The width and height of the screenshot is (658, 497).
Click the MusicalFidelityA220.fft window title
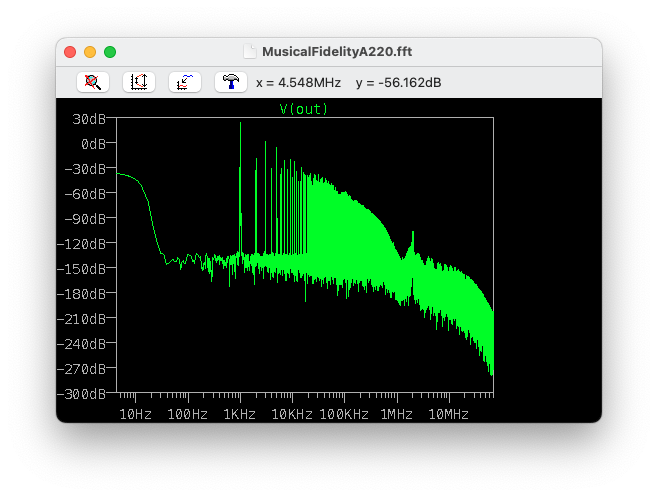tap(337, 52)
